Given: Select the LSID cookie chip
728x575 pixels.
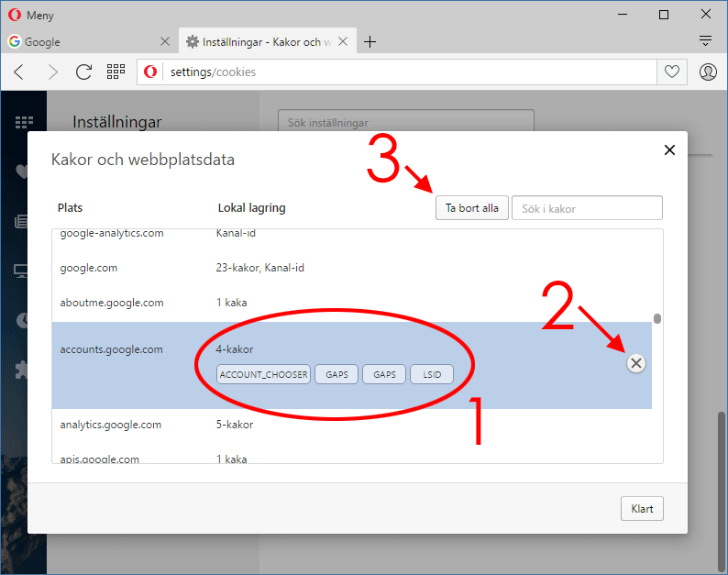Looking at the screenshot, I should point(432,374).
